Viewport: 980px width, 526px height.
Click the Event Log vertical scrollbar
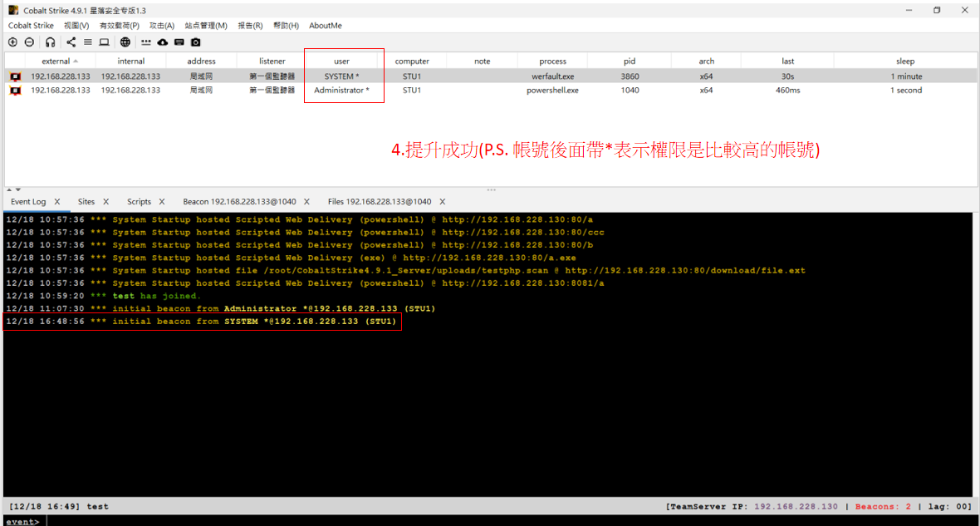pos(976,355)
